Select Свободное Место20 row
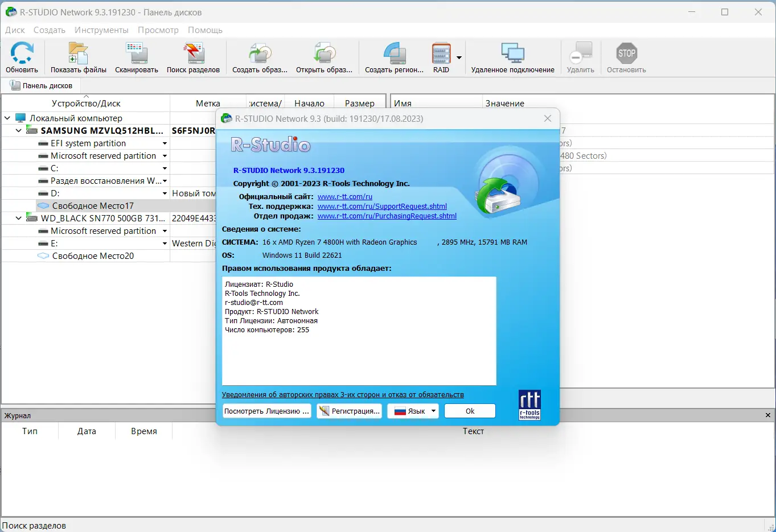The width and height of the screenshot is (776, 532). 93,256
